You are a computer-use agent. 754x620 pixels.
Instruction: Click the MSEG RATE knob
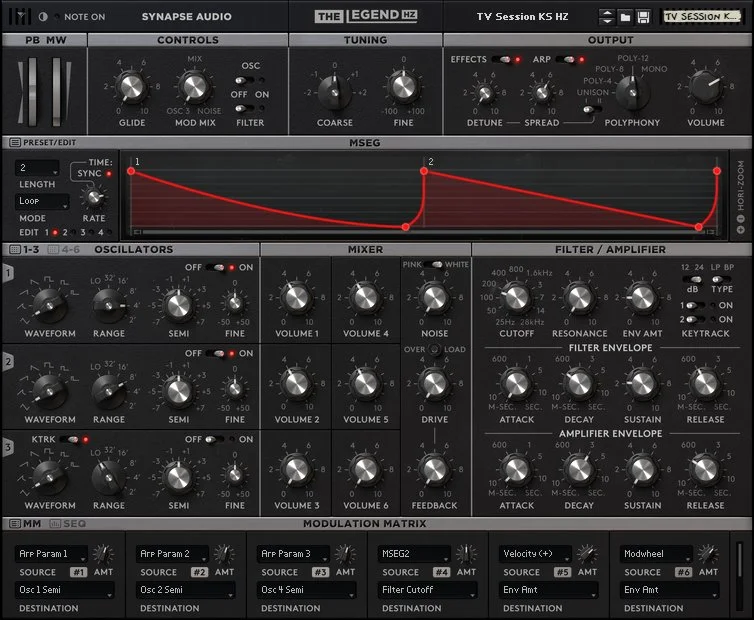pyautogui.click(x=94, y=197)
